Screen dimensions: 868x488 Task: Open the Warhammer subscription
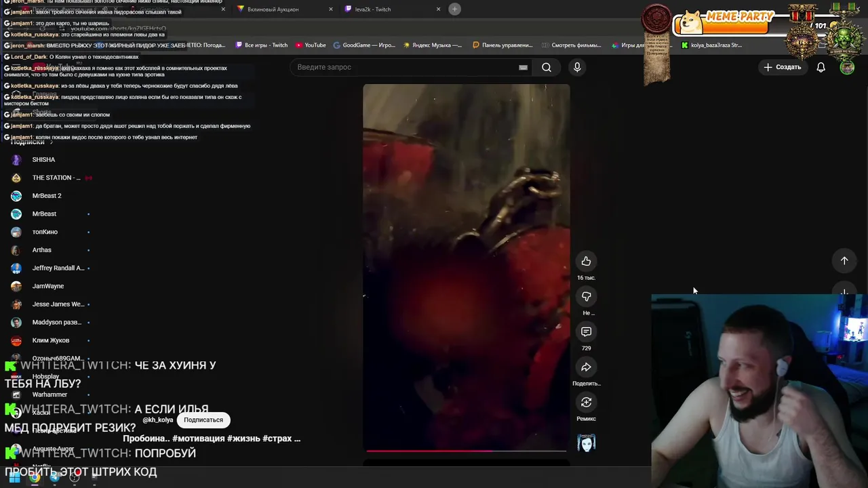[51, 394]
